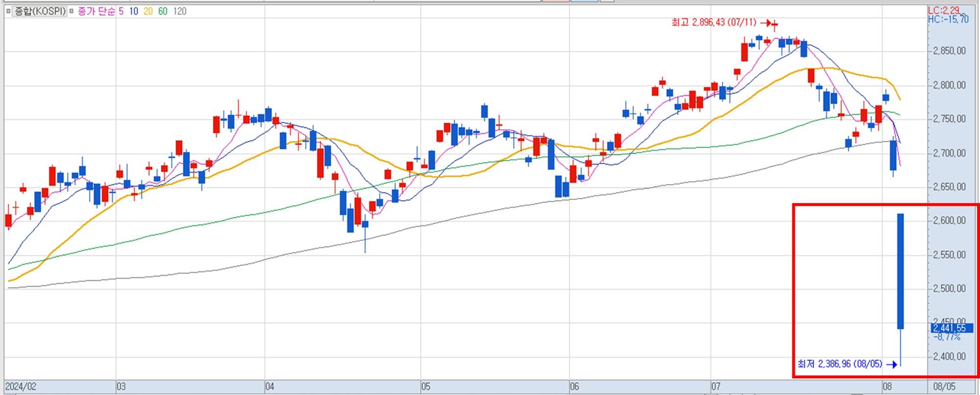
Task: Select the 20-period moving average label
Action: [x=148, y=11]
